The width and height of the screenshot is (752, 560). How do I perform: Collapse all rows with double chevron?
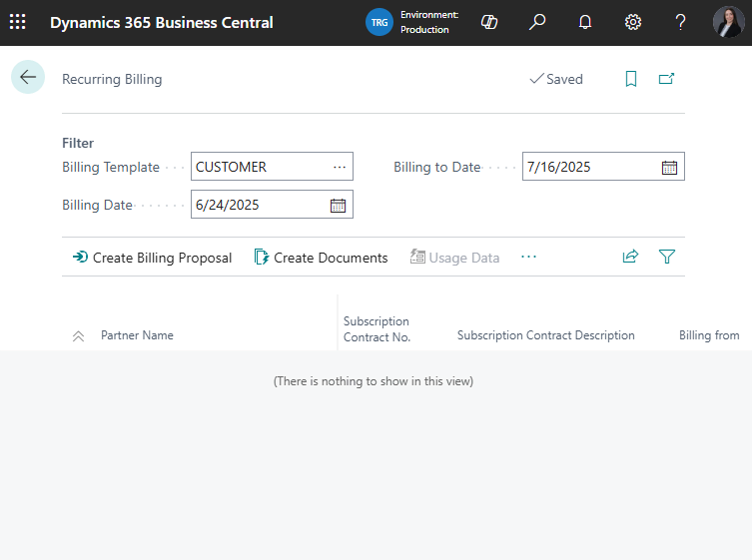79,336
